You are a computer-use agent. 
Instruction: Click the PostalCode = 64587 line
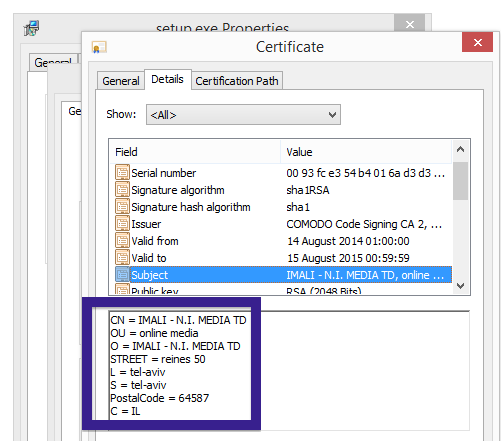[x=160, y=398]
